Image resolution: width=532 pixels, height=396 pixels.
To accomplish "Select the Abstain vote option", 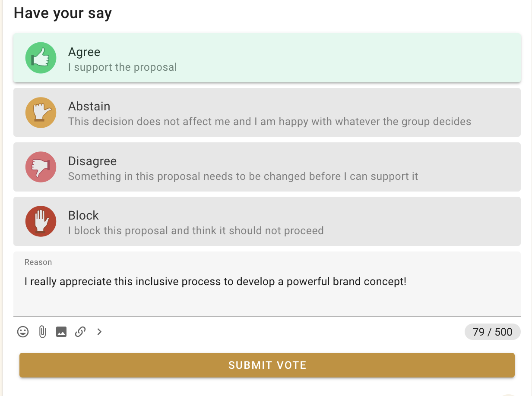I will click(x=267, y=113).
